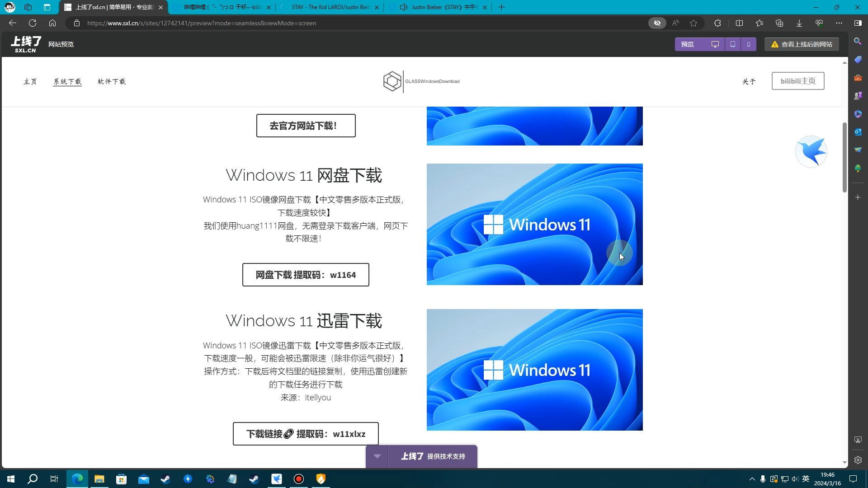The image size is (868, 488).
Task: Switch preview to phone mode
Action: 749,44
